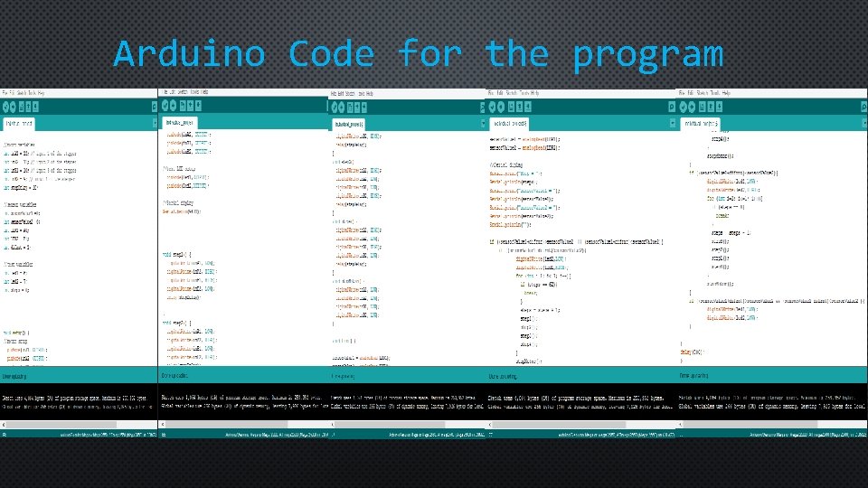Open Sketch menu in the fourth Arduino window
Image resolution: width=868 pixels, height=488 pixels.
pyautogui.click(x=512, y=93)
